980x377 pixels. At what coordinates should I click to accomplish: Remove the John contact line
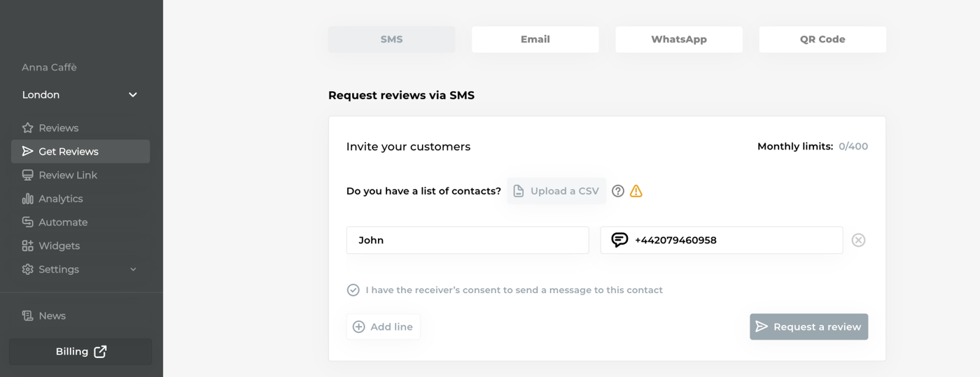[858, 240]
